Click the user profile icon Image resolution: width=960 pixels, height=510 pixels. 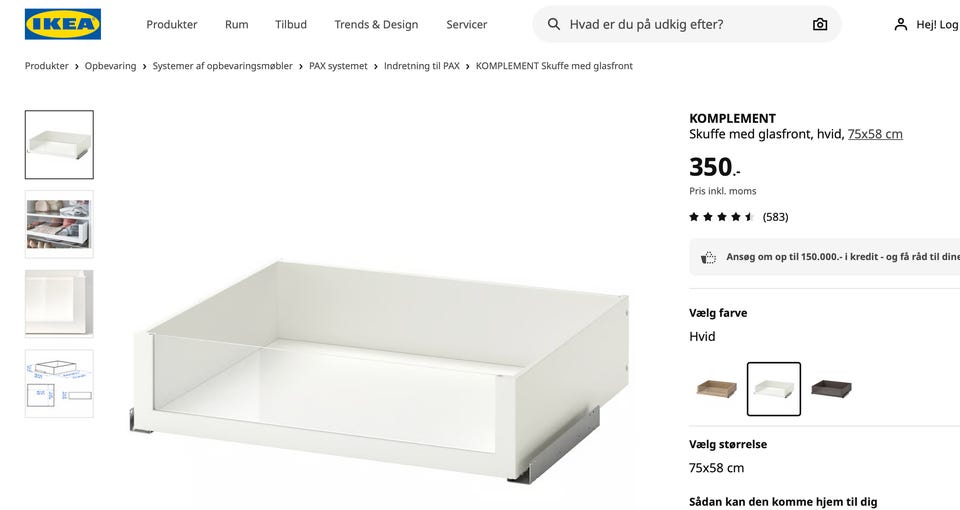pos(901,24)
